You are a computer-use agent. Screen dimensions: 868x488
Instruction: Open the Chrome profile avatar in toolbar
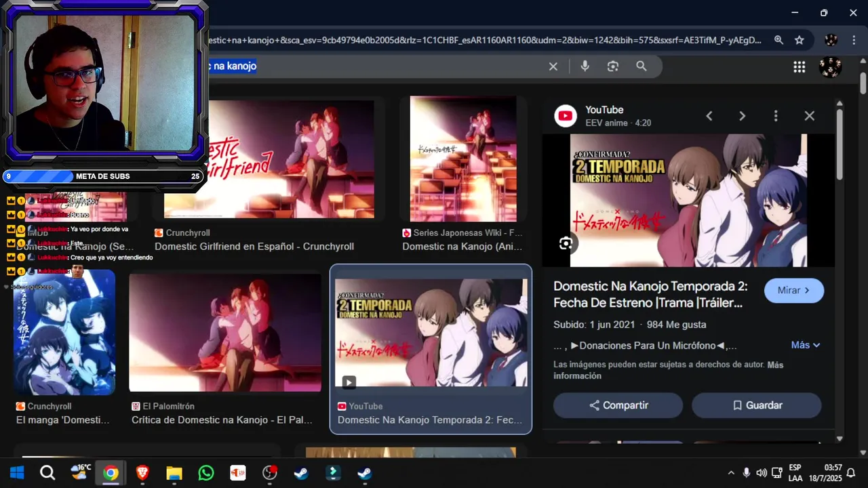pos(831,40)
